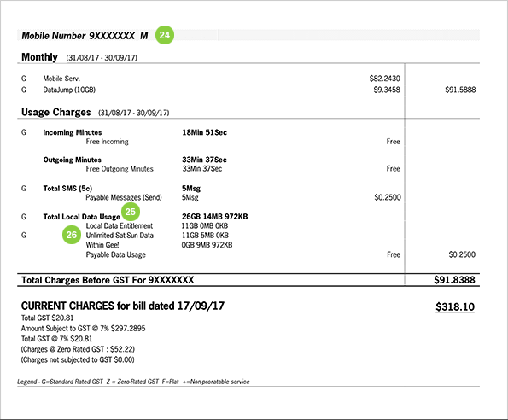Click the 'G' code beside Incoming Minutes
The image size is (508, 420).
pos(24,132)
